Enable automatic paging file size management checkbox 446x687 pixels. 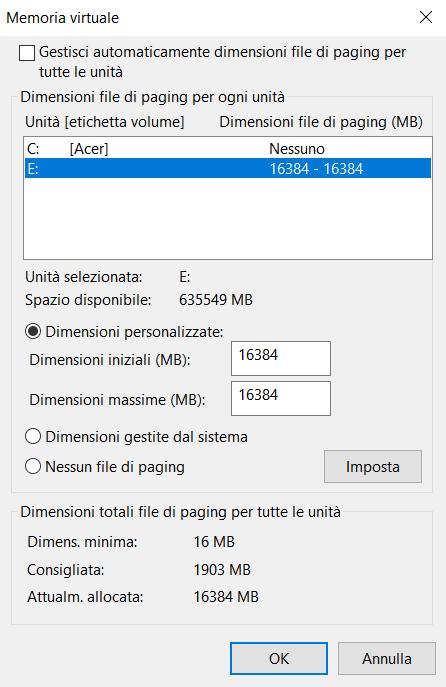[27, 53]
